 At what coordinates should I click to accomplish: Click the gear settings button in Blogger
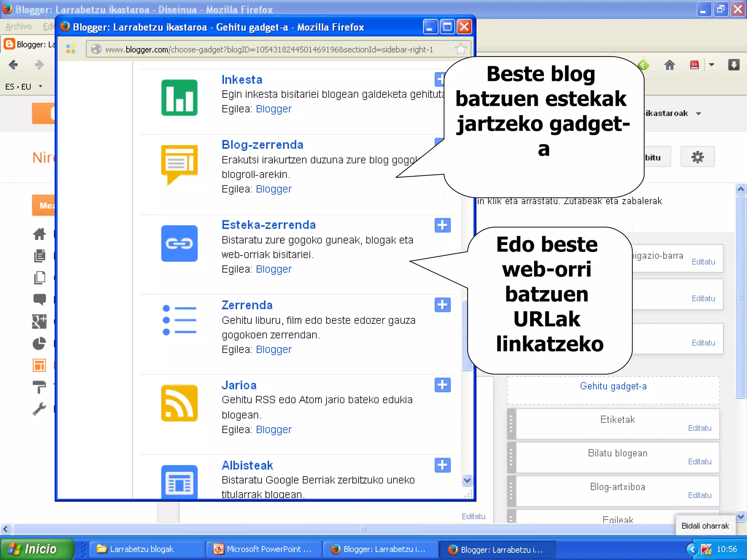(x=697, y=157)
